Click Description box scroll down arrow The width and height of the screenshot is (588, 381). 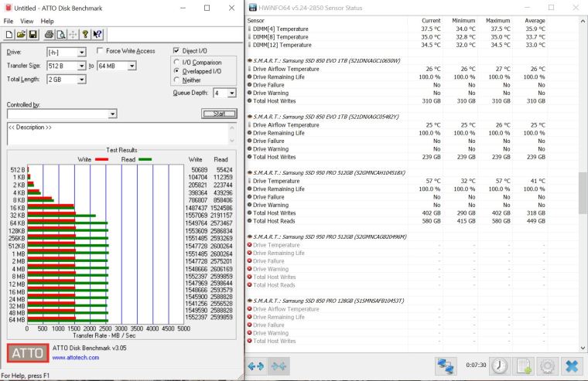tap(232, 141)
